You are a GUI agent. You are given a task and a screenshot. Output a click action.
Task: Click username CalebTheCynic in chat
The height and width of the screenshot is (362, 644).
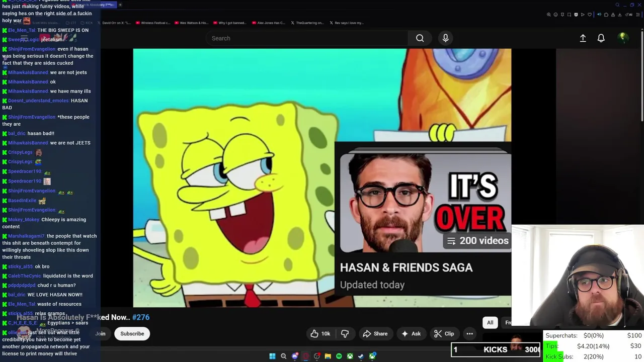tap(25, 276)
